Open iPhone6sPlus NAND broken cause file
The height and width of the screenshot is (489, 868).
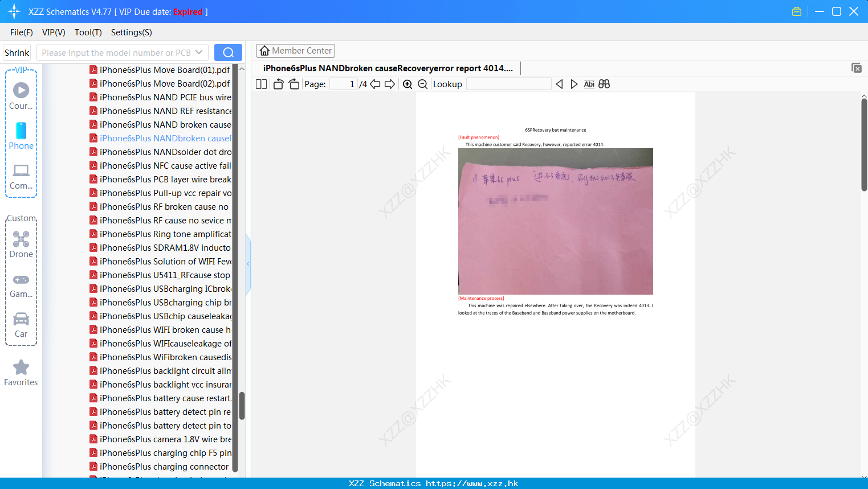click(x=160, y=125)
